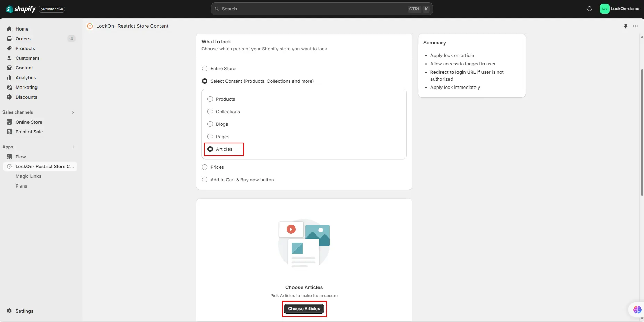Expand the Sales channels chevron
The height and width of the screenshot is (322, 644).
[x=73, y=112]
